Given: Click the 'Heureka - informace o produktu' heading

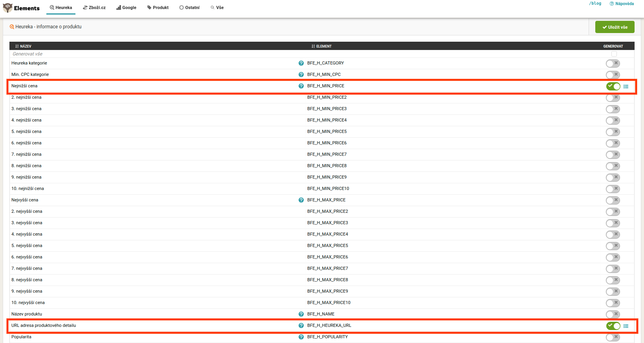Looking at the screenshot, I should (x=48, y=27).
